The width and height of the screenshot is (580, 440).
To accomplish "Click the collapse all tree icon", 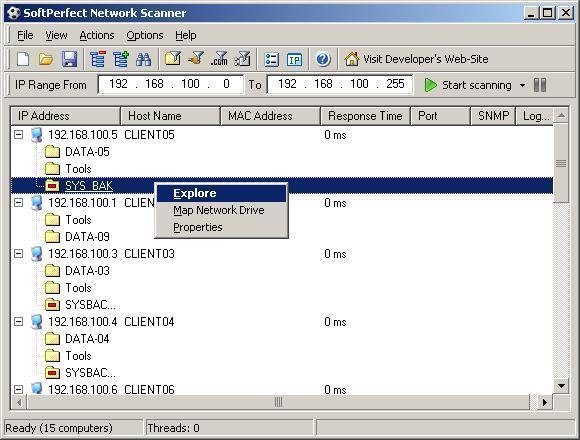I will tap(98, 59).
